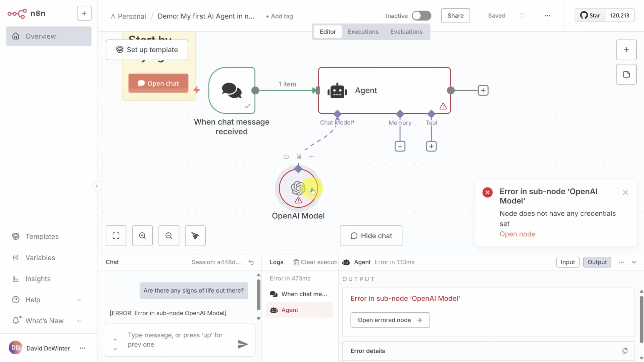Send the chat message arrow icon

pyautogui.click(x=243, y=344)
